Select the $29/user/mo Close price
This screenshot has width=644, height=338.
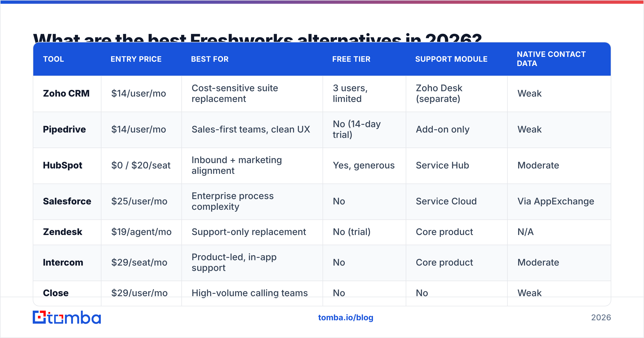[x=140, y=293]
